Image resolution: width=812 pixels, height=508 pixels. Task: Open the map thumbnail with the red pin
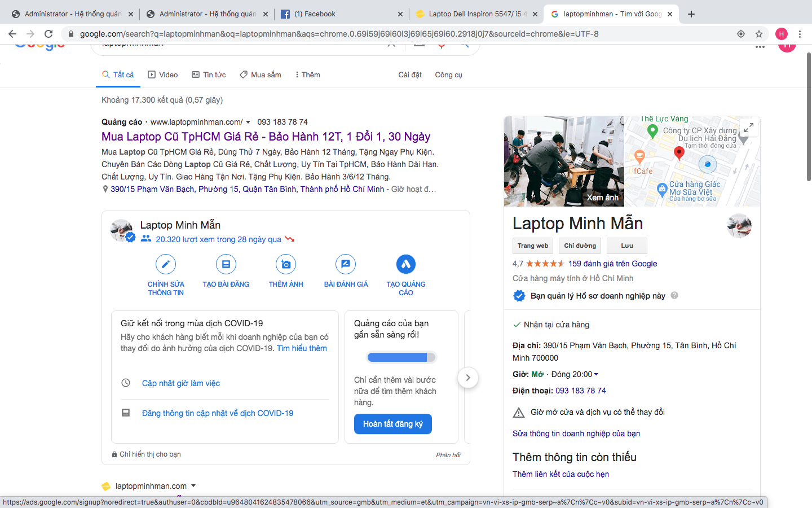click(x=692, y=161)
